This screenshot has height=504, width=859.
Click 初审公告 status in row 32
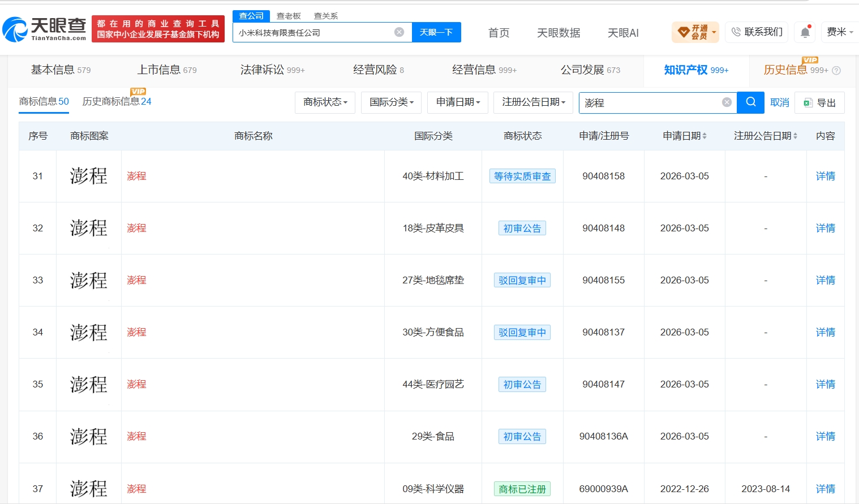[x=522, y=228]
